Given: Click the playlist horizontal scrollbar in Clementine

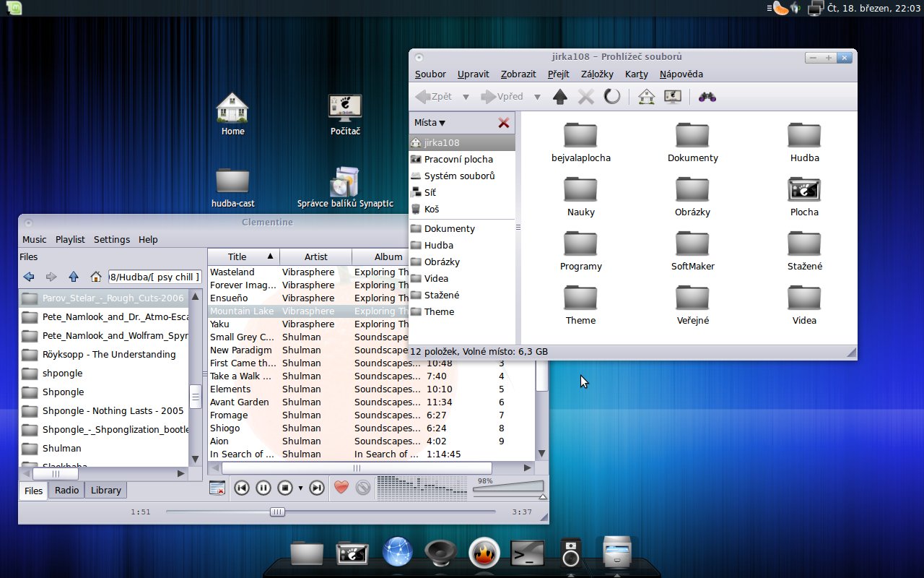Looking at the screenshot, I should [357, 468].
